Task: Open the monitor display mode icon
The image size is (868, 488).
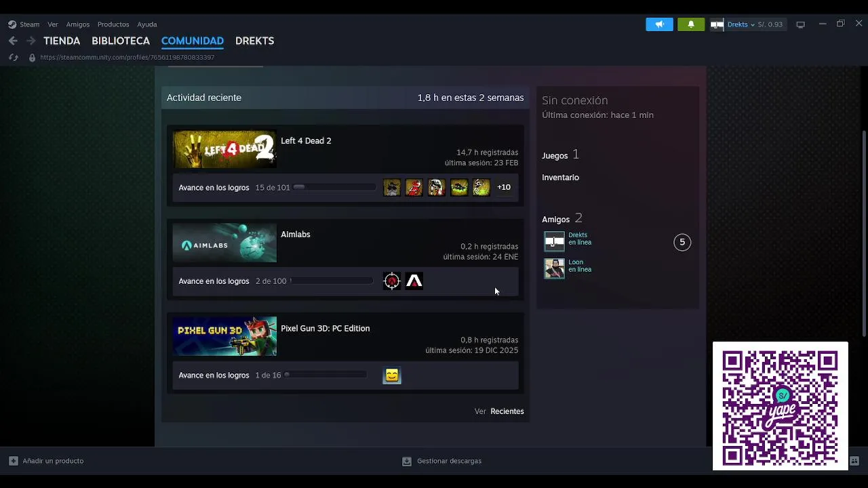Action: click(x=800, y=24)
